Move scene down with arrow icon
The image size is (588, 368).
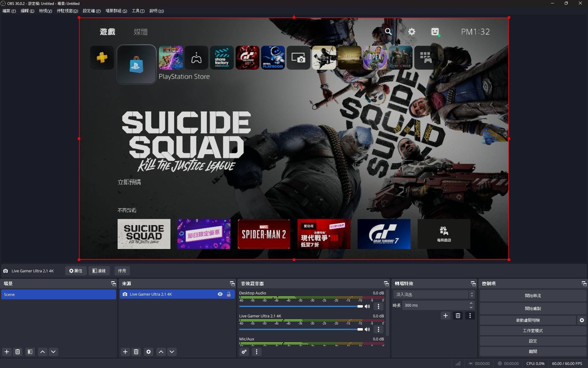[x=53, y=352]
